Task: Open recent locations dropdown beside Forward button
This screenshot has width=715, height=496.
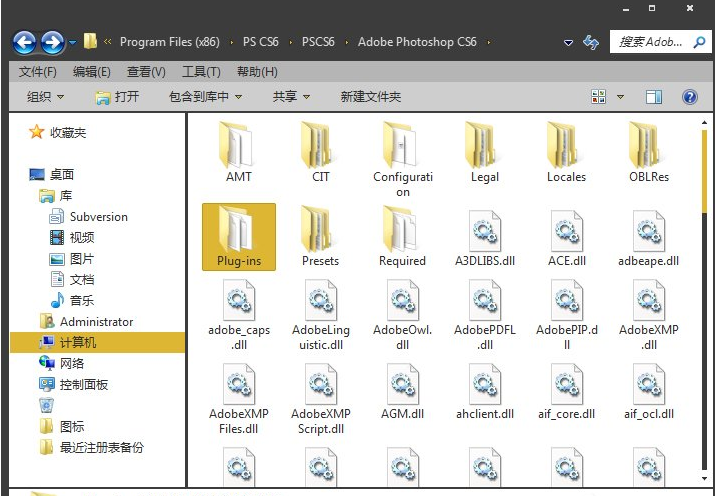Action: pyautogui.click(x=73, y=42)
